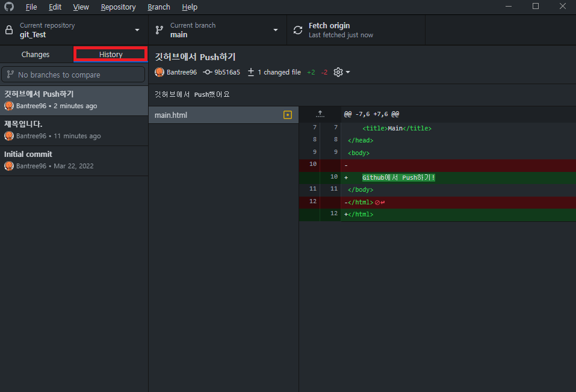The height and width of the screenshot is (392, 576).
Task: Open diff options gear dropdown
Action: 342,72
